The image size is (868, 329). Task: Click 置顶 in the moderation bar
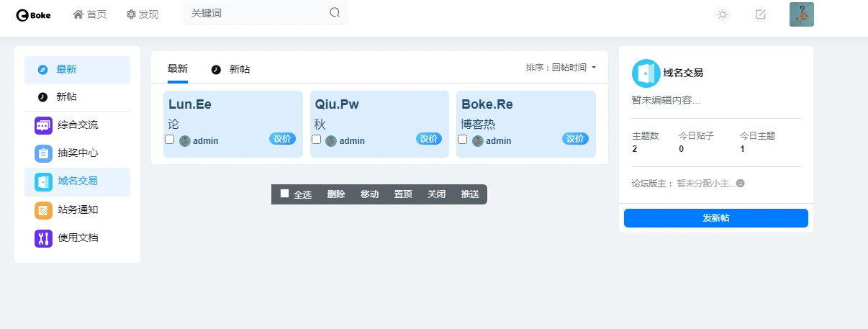coord(403,194)
